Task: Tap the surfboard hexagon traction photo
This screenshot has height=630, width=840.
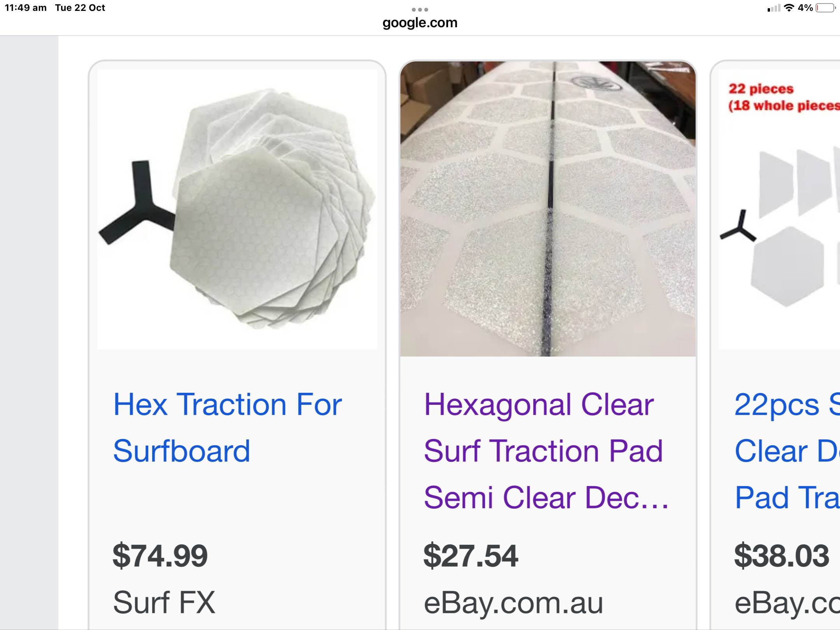Action: [x=548, y=209]
